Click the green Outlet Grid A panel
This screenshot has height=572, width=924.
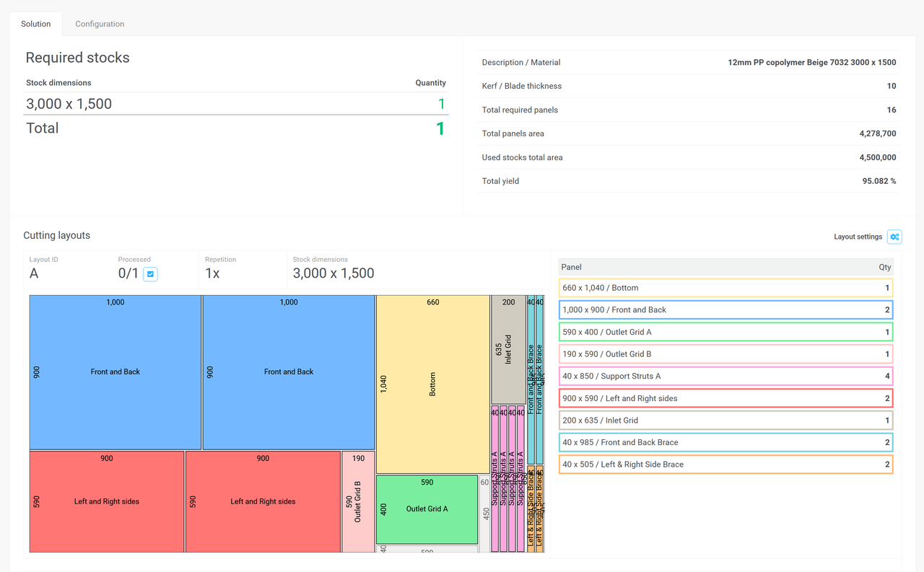pos(427,509)
